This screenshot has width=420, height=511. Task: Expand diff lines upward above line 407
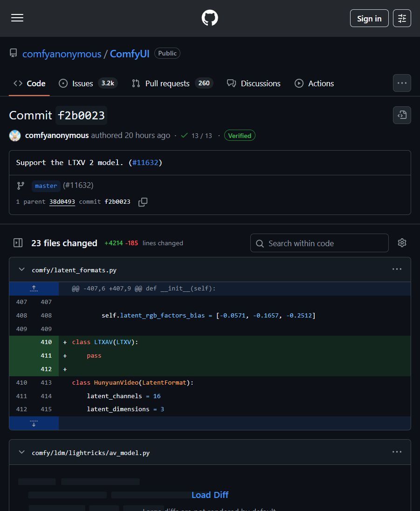[x=34, y=289]
